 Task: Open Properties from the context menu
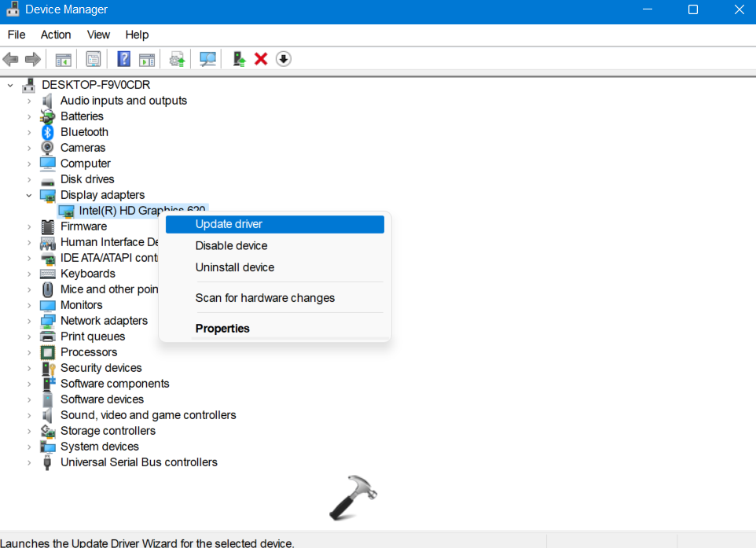222,329
